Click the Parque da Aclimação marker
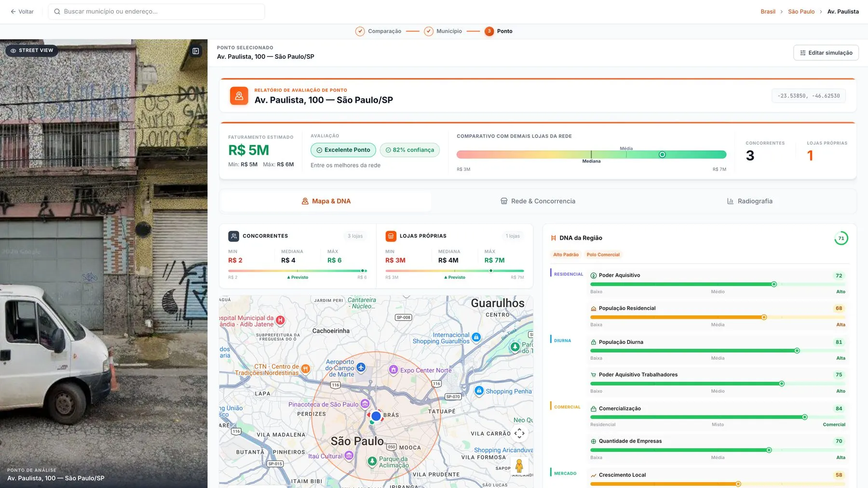868x488 pixels. tap(372, 461)
